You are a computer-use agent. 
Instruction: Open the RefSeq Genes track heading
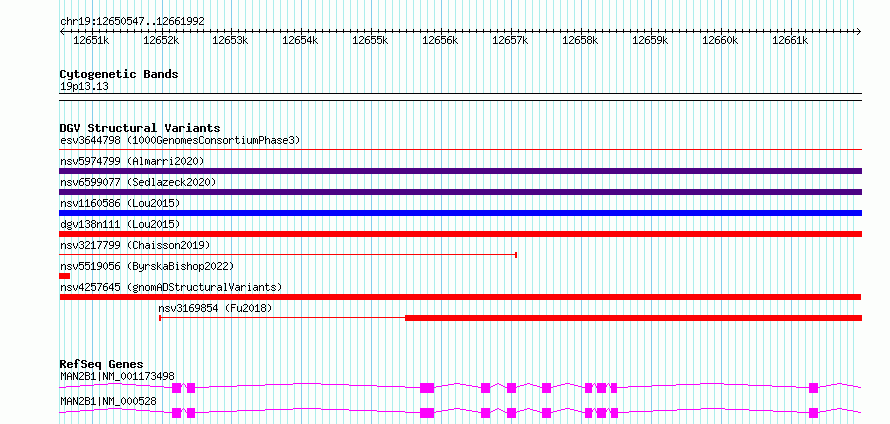pyautogui.click(x=102, y=364)
